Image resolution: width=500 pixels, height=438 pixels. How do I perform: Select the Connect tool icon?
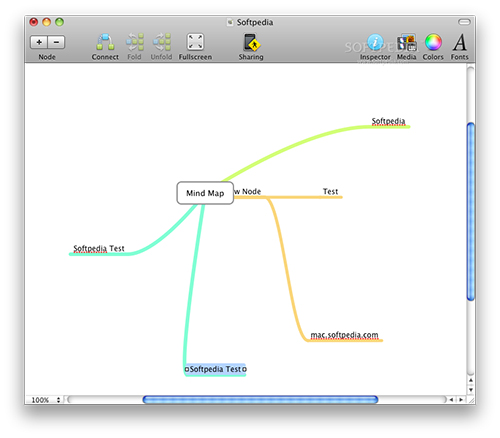[x=105, y=42]
